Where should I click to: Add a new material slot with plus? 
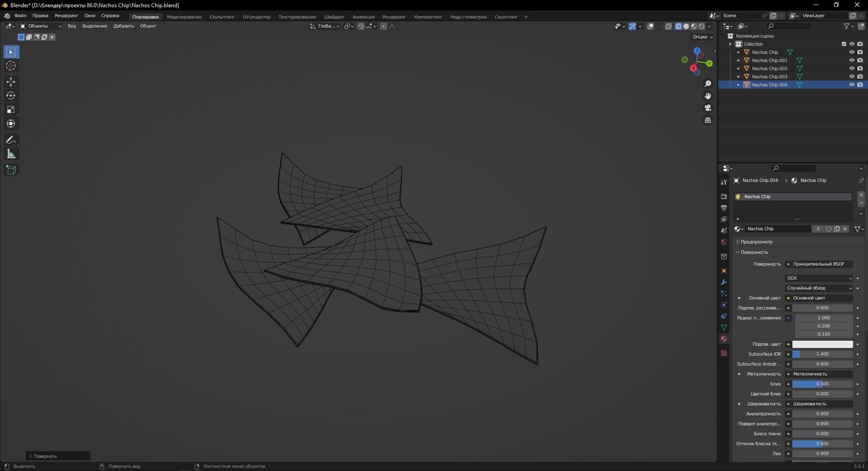pos(861,195)
